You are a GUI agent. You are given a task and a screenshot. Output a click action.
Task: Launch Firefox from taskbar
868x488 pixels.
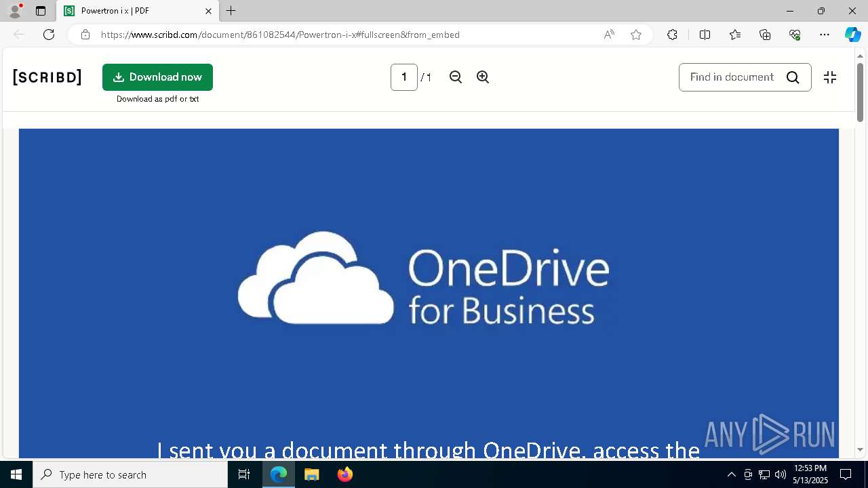tap(345, 474)
